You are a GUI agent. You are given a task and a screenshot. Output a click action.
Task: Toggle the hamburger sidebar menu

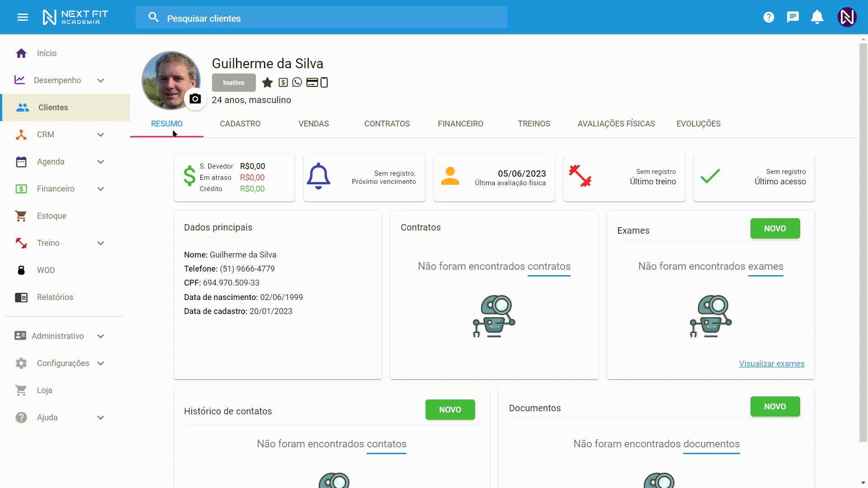[x=23, y=18]
